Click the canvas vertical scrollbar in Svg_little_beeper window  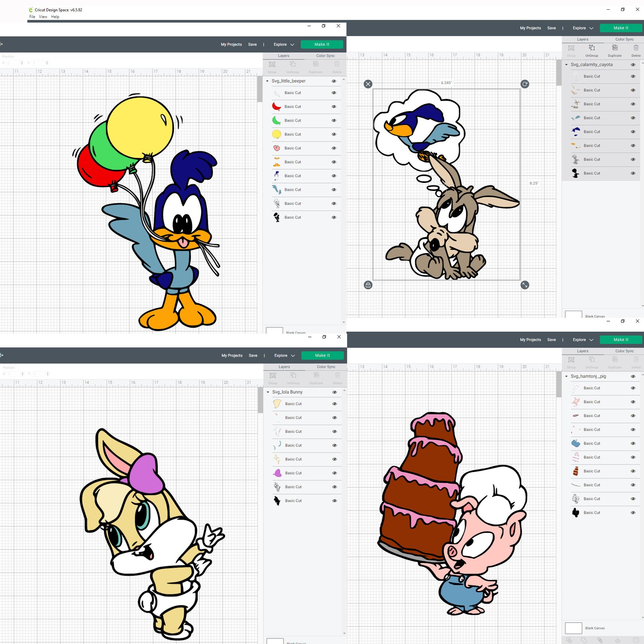pos(260,89)
